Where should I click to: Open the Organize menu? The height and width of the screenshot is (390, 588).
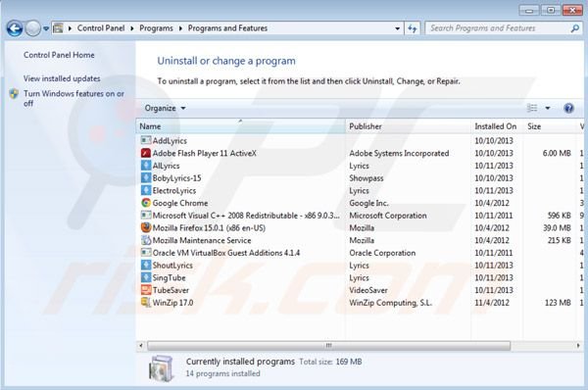[165, 108]
